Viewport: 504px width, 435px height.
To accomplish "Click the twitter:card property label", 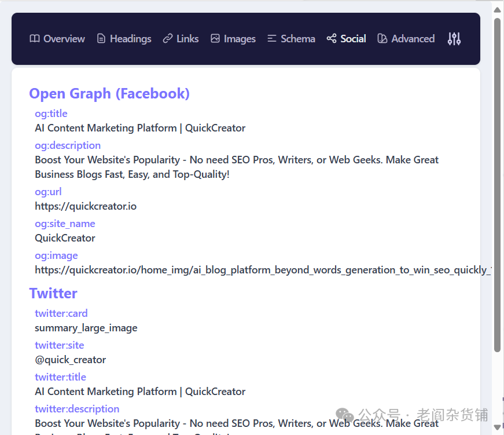I will click(x=61, y=313).
